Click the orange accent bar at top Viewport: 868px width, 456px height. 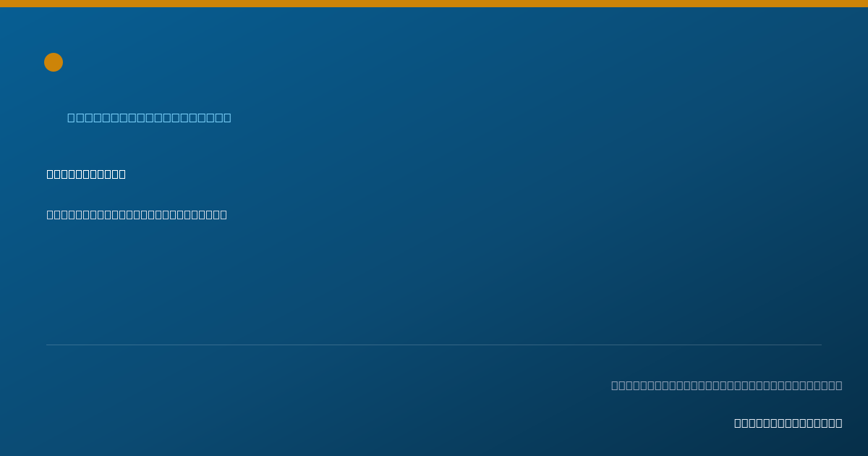(434, 4)
